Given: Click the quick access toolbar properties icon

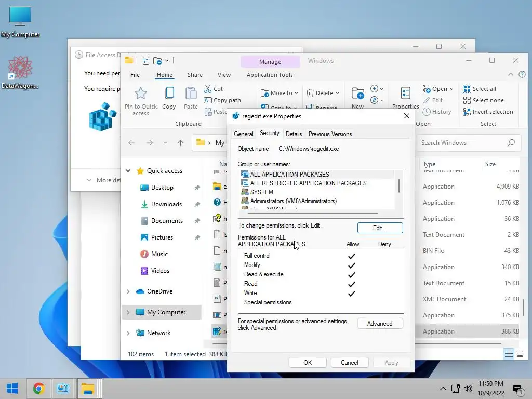Looking at the screenshot, I should 146,61.
